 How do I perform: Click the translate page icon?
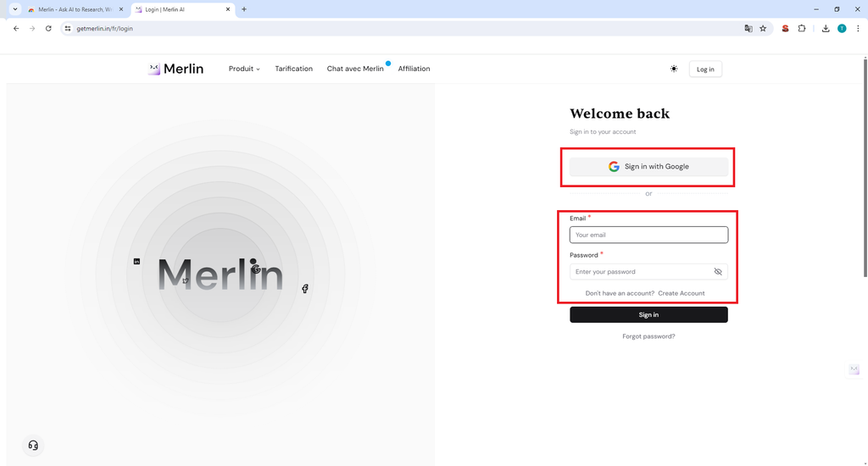[748, 28]
